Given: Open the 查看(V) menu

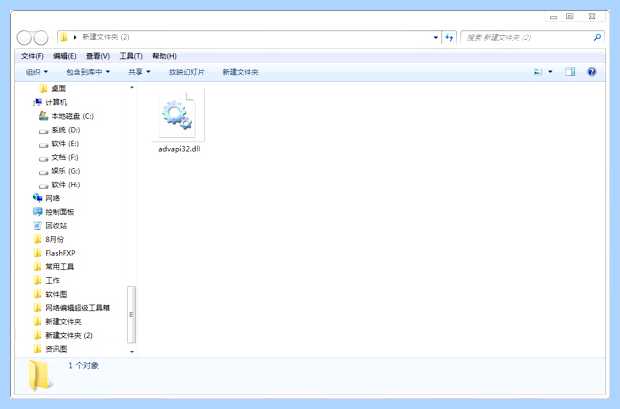Looking at the screenshot, I should point(98,56).
